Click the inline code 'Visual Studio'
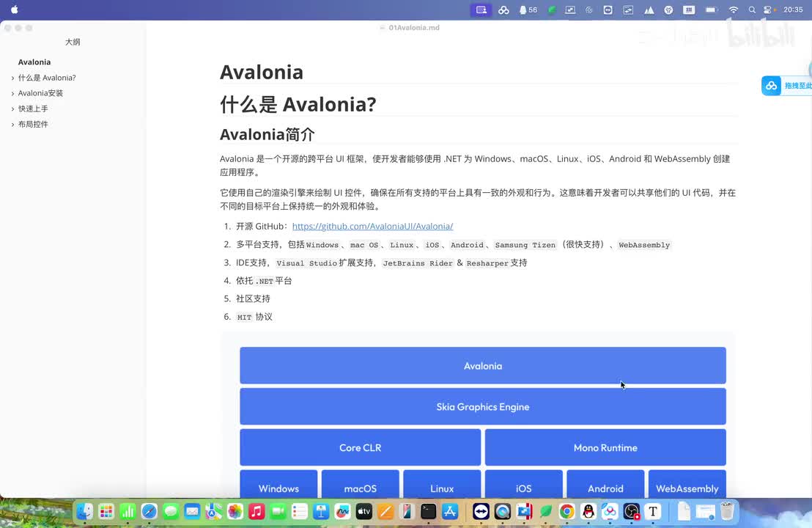 [x=306, y=263]
